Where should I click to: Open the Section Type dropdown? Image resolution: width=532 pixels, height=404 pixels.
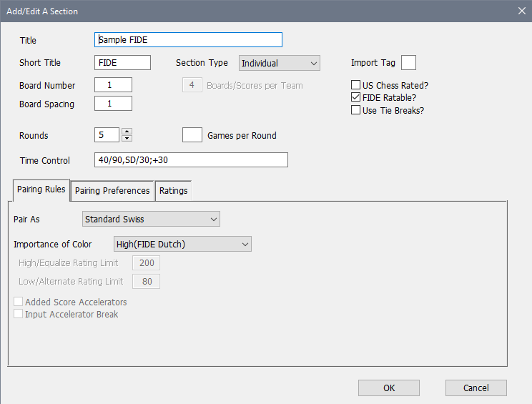279,63
